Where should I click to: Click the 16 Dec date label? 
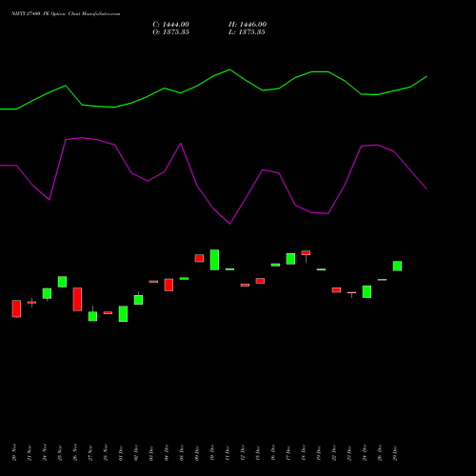(273, 452)
